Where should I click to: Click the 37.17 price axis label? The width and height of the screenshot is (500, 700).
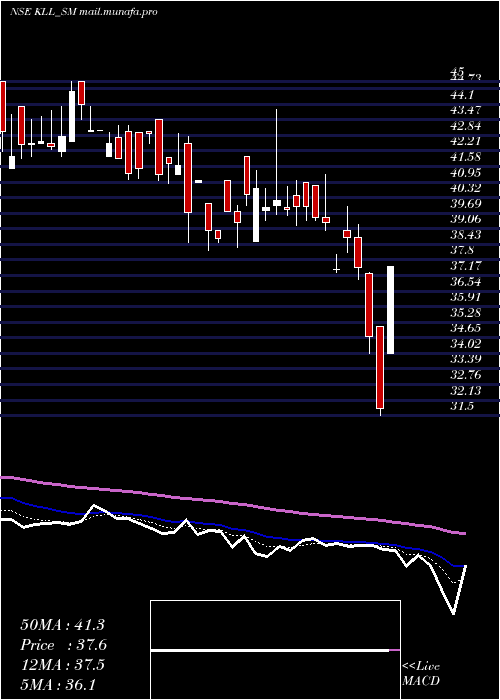click(466, 266)
